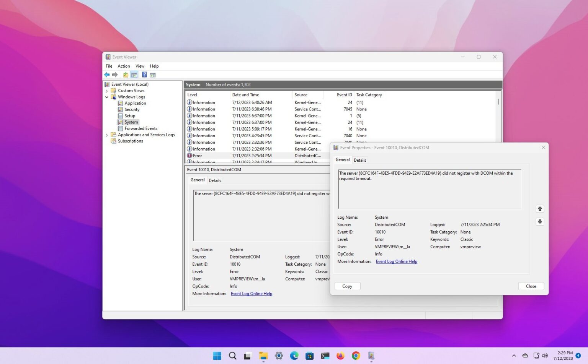This screenshot has height=364, width=588.
Task: Select the Security log in the tree
Action: (x=131, y=109)
